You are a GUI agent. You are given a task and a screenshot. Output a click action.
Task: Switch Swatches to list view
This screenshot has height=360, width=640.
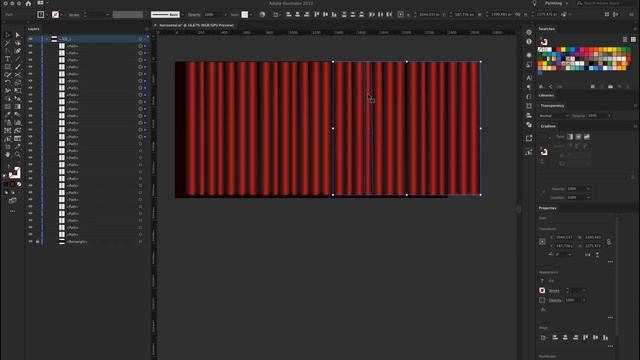pos(625,40)
